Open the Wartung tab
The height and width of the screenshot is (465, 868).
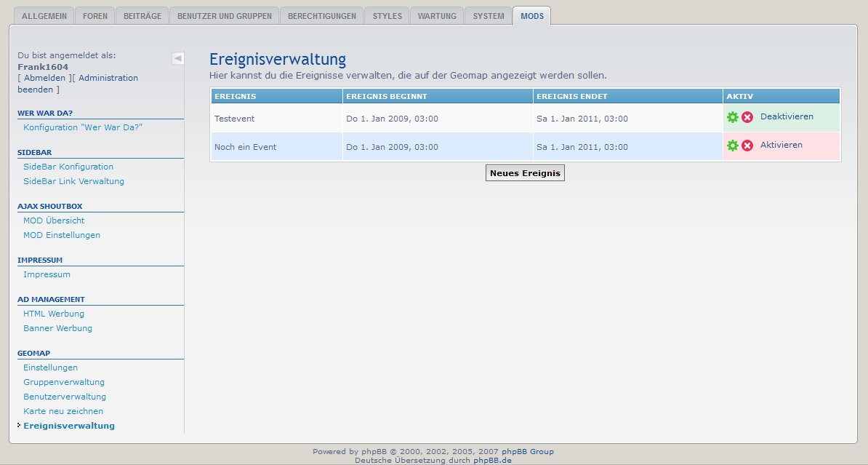click(437, 16)
